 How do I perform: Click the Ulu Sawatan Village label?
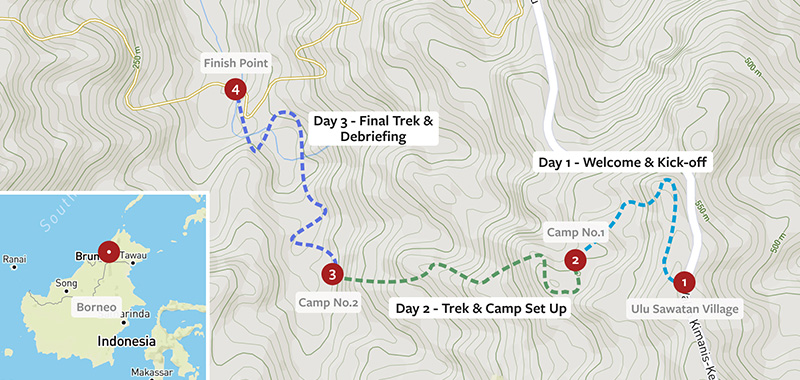click(x=684, y=309)
